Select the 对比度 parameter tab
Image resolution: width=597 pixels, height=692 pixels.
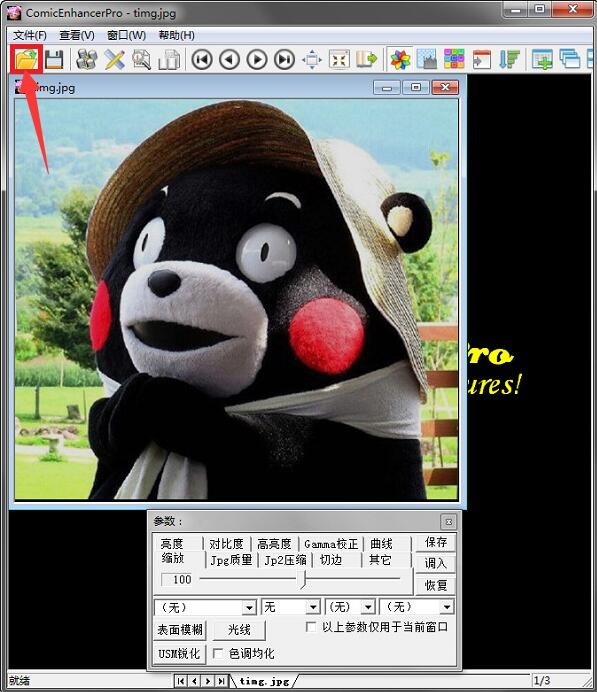[x=226, y=544]
